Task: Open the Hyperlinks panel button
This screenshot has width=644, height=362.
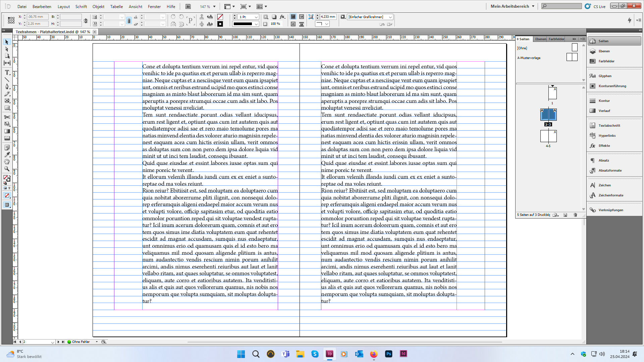Action: [x=614, y=136]
